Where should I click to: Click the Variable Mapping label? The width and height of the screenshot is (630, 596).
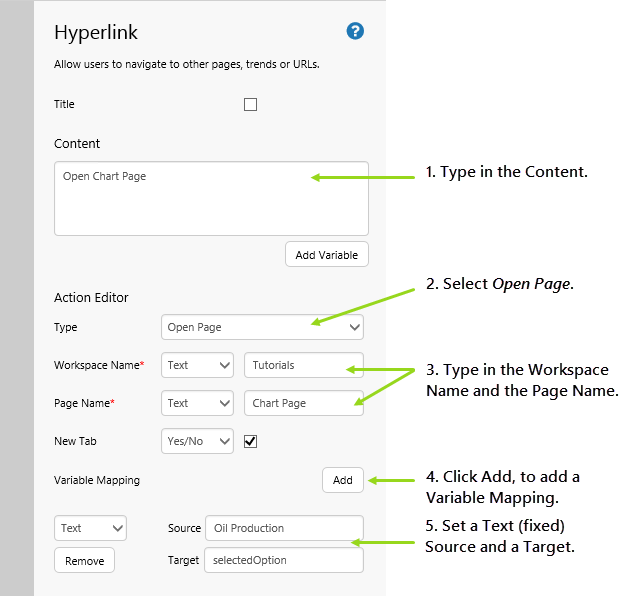click(x=97, y=480)
